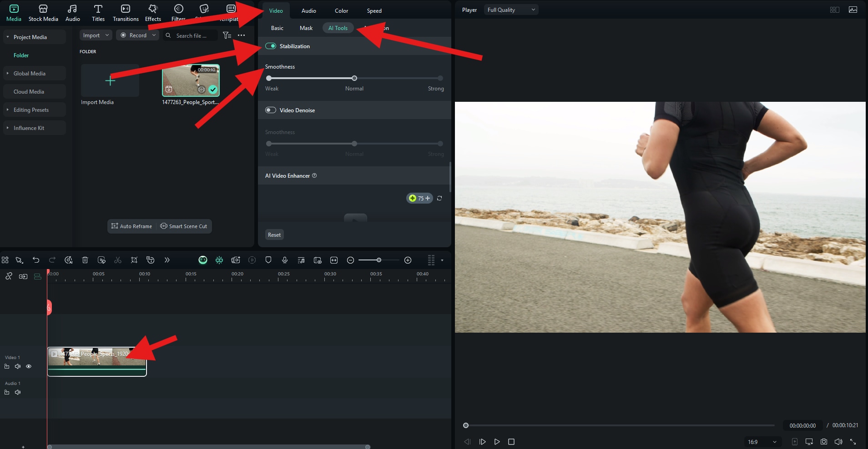Open the player volume control
868x449 pixels.
point(838,442)
